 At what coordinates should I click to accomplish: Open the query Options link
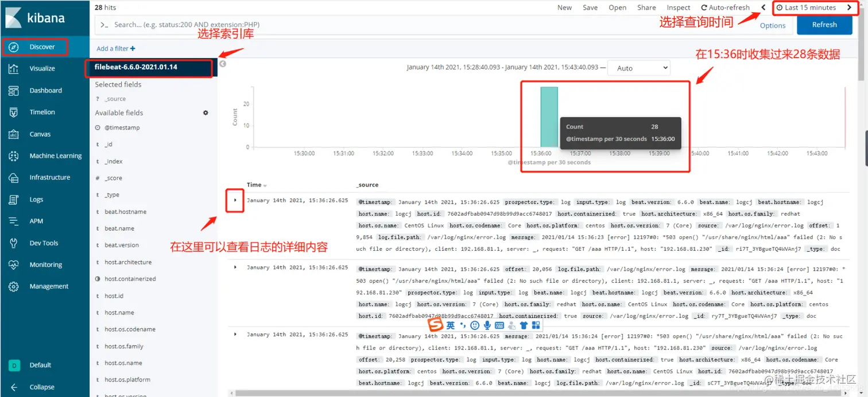[x=773, y=25]
